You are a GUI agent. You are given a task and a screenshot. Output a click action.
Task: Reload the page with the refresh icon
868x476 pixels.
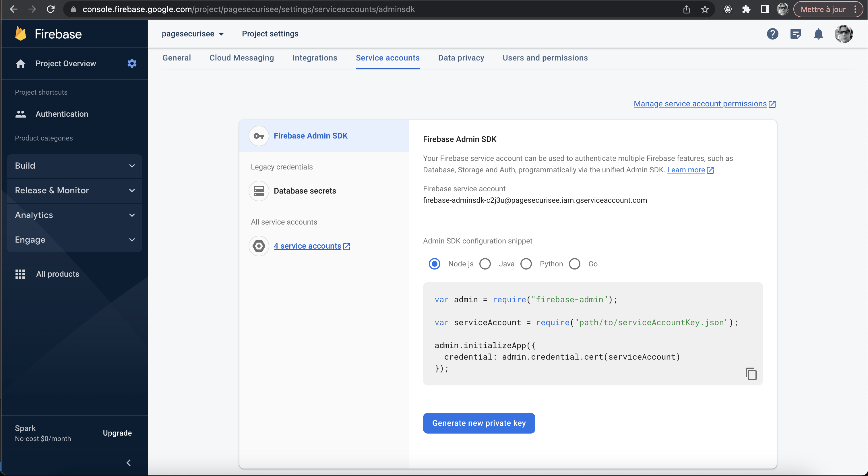tap(51, 9)
